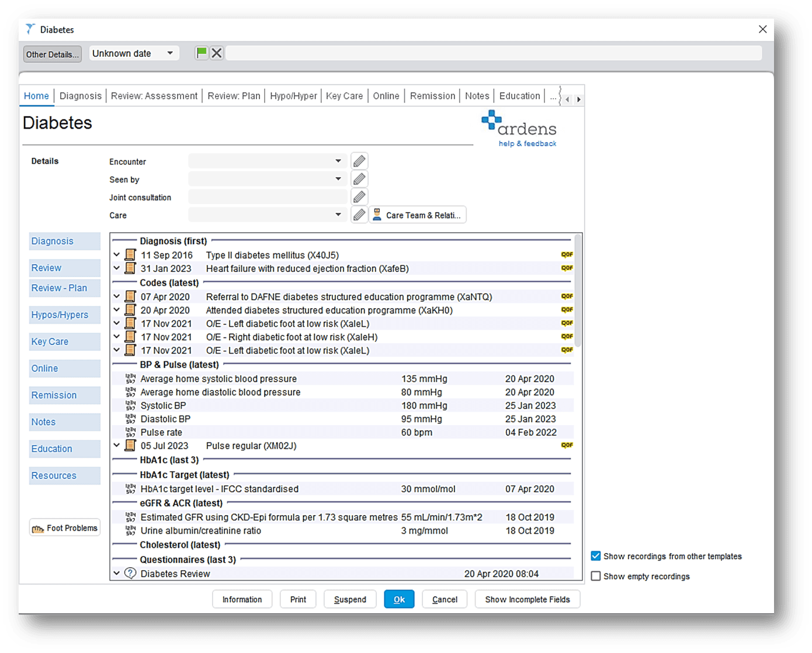
Task: Expand the 31 Jan 2023 diagnosis row
Action: tap(116, 268)
